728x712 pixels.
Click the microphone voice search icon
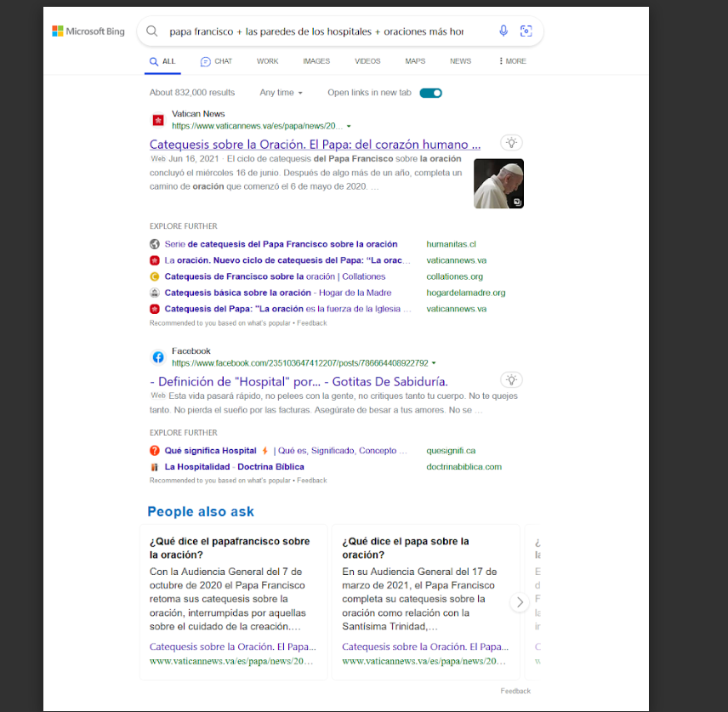tap(503, 31)
